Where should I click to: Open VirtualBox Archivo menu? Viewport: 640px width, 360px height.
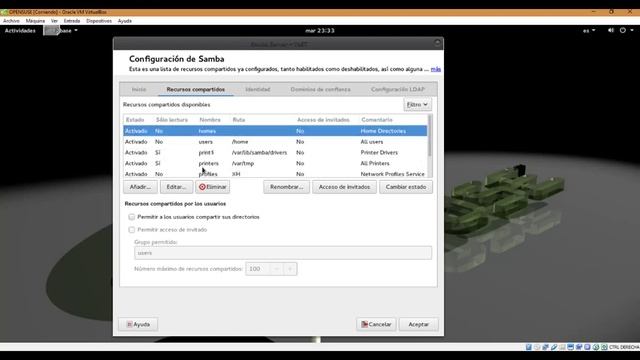point(11,21)
